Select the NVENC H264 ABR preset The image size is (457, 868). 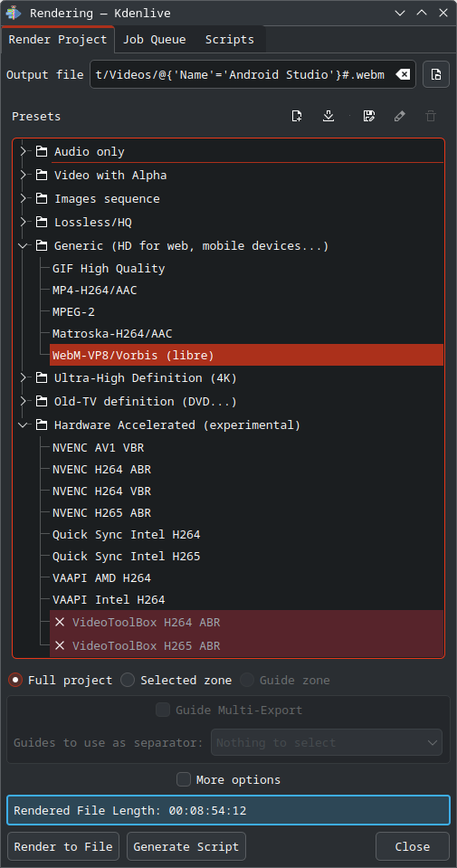246,470
